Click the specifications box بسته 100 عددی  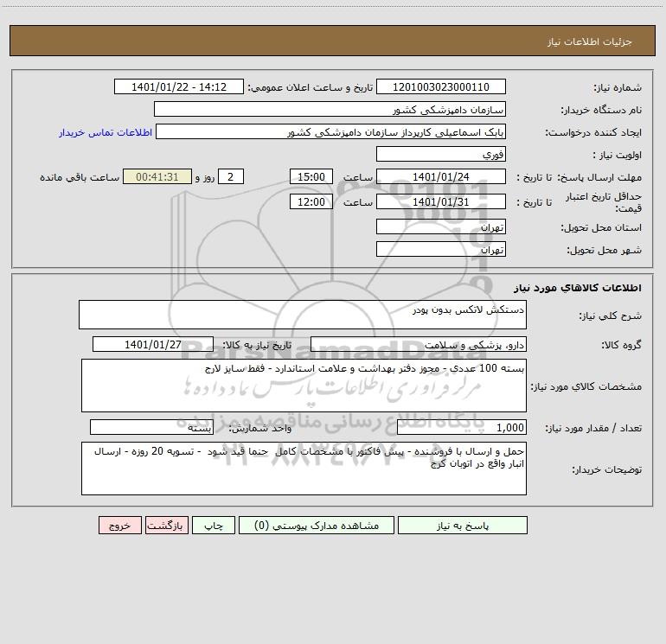click(304, 386)
